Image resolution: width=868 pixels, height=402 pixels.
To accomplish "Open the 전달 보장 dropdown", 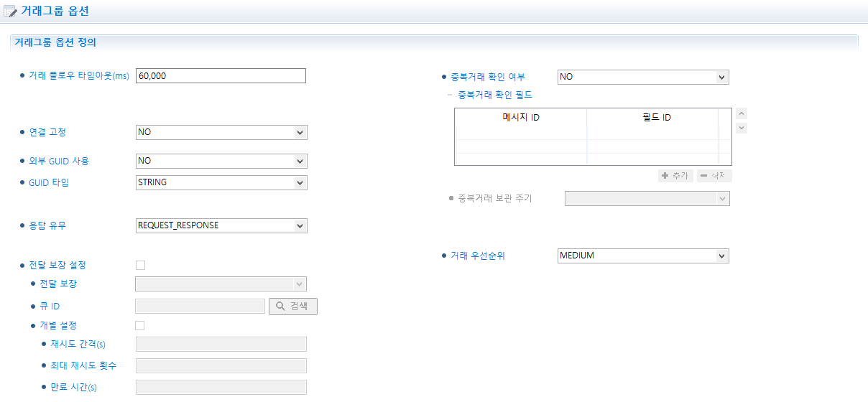I will pos(221,284).
